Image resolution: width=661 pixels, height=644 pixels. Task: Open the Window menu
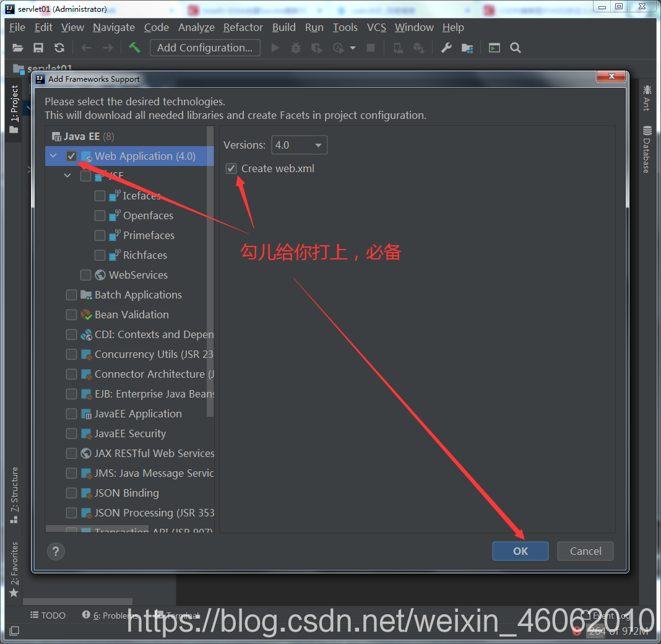click(x=414, y=27)
